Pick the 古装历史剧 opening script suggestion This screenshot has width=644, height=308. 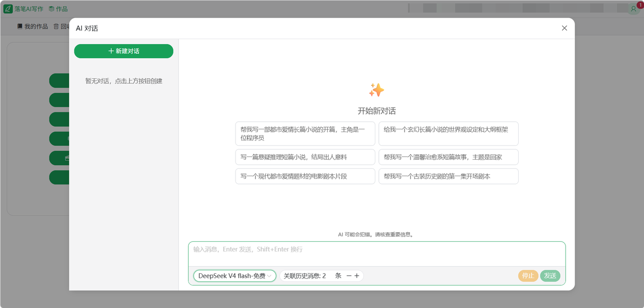click(448, 176)
